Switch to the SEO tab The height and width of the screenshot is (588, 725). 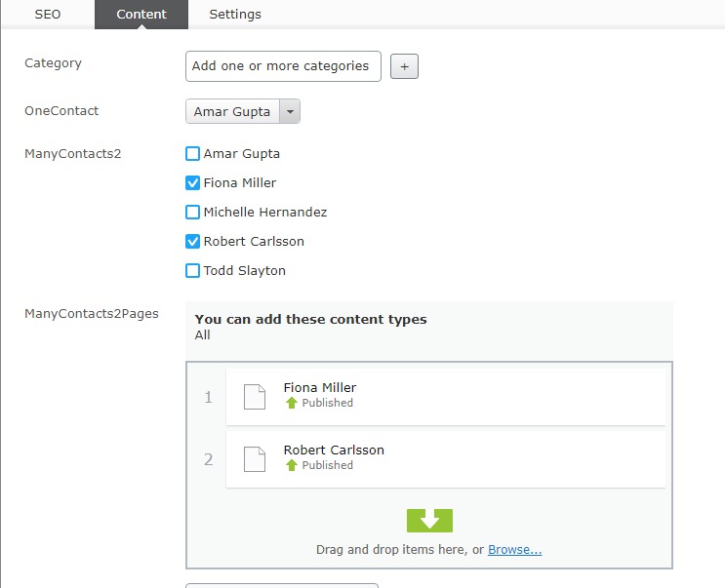click(x=48, y=15)
